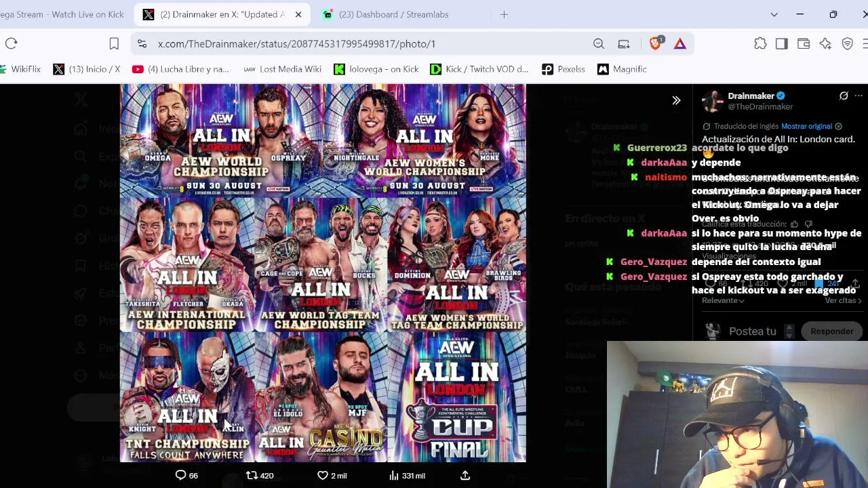Viewport: 868px width, 488px height.
Task: Open the WikiFlix bookmark
Action: pyautogui.click(x=21, y=69)
